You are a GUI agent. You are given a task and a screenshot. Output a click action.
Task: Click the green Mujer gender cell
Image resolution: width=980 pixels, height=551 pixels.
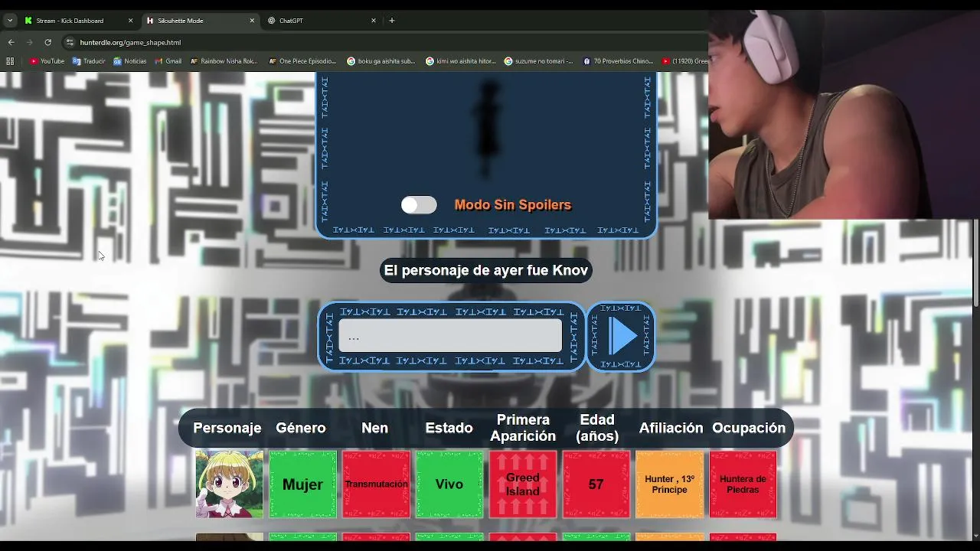302,484
